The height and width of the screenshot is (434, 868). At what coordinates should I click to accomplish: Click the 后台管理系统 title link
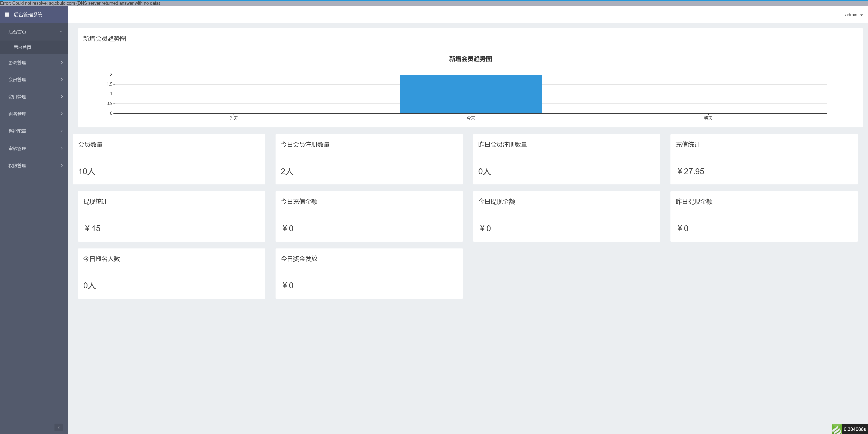pyautogui.click(x=28, y=14)
